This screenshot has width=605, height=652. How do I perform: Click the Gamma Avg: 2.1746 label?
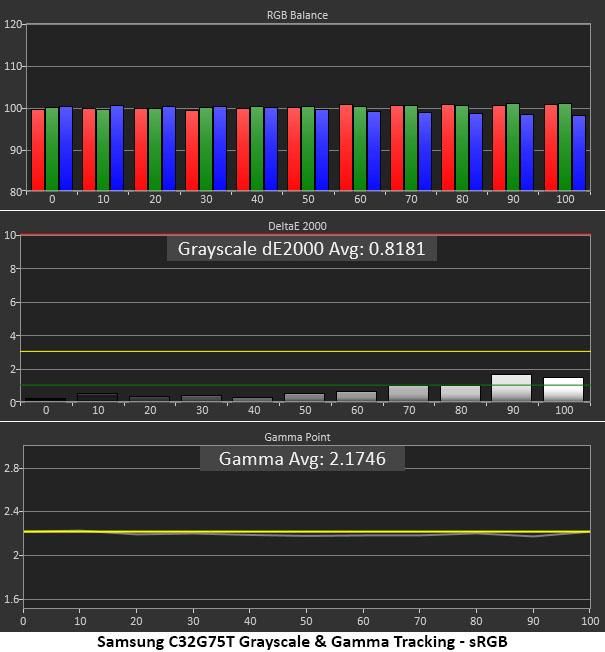302,459
